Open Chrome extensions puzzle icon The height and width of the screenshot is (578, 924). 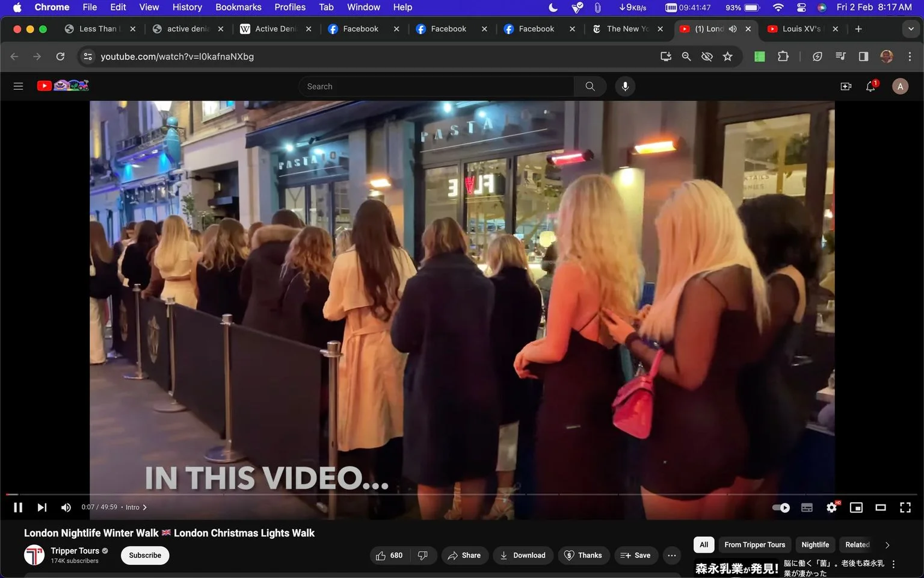pyautogui.click(x=783, y=57)
